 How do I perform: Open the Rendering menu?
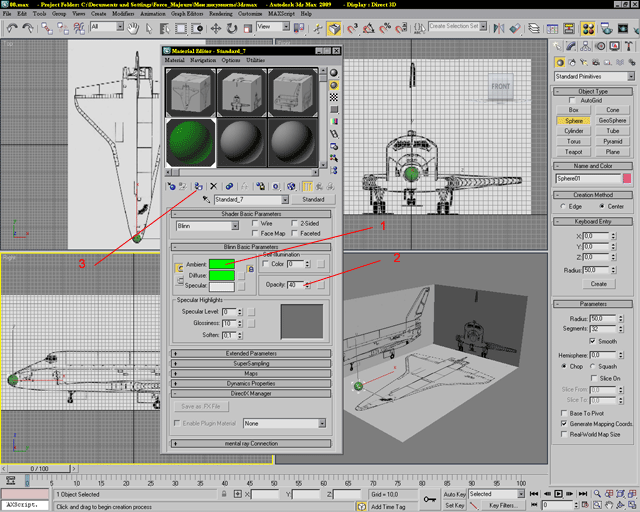click(x=221, y=13)
